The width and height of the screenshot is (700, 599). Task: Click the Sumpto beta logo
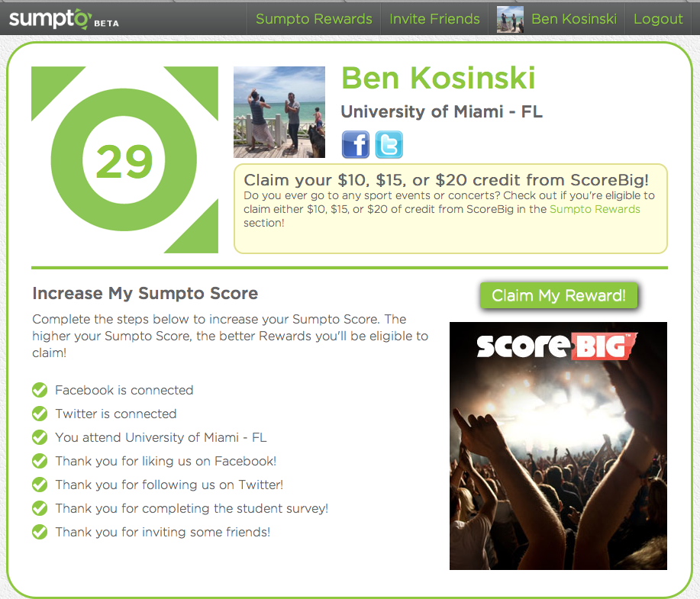[64, 19]
